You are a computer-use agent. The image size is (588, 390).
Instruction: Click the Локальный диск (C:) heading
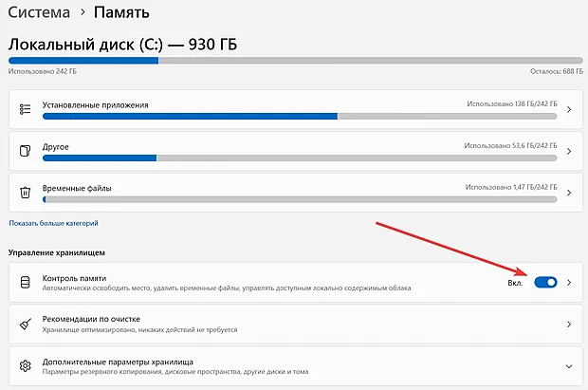point(122,45)
